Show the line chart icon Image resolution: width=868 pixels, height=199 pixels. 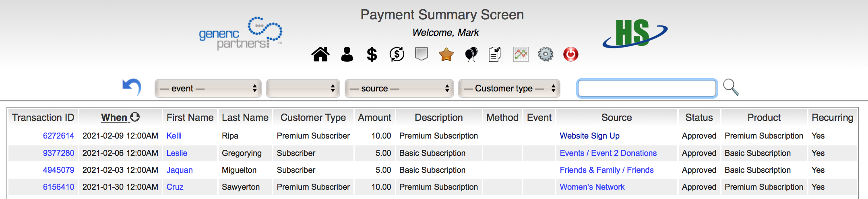coord(521,54)
